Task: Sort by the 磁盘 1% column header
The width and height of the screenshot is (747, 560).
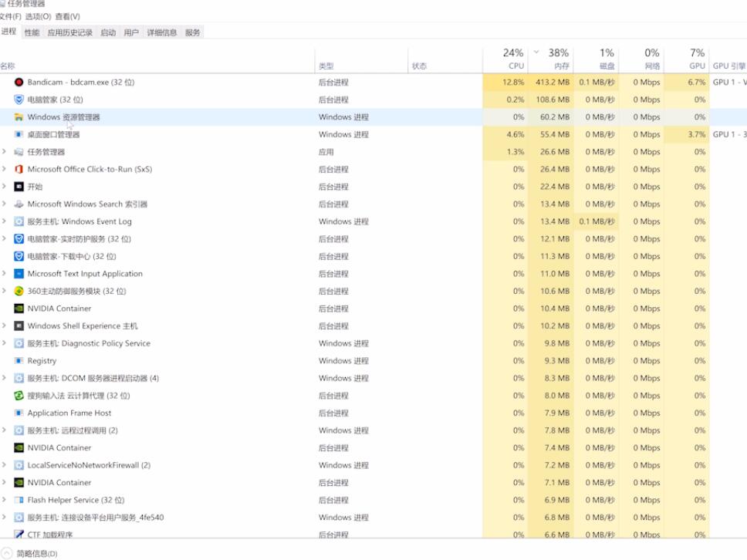Action: pos(596,60)
